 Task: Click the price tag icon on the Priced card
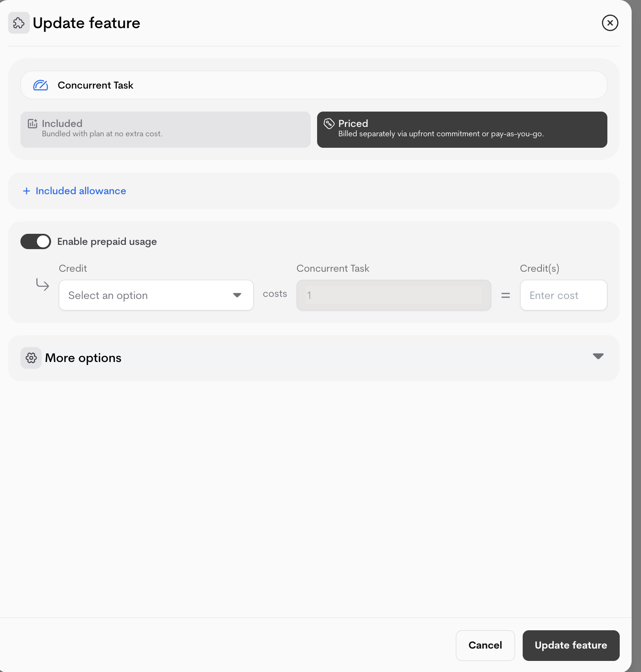point(329,123)
